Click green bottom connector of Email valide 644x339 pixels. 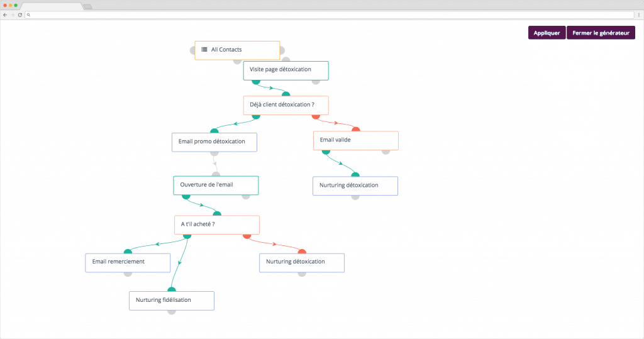pos(326,152)
